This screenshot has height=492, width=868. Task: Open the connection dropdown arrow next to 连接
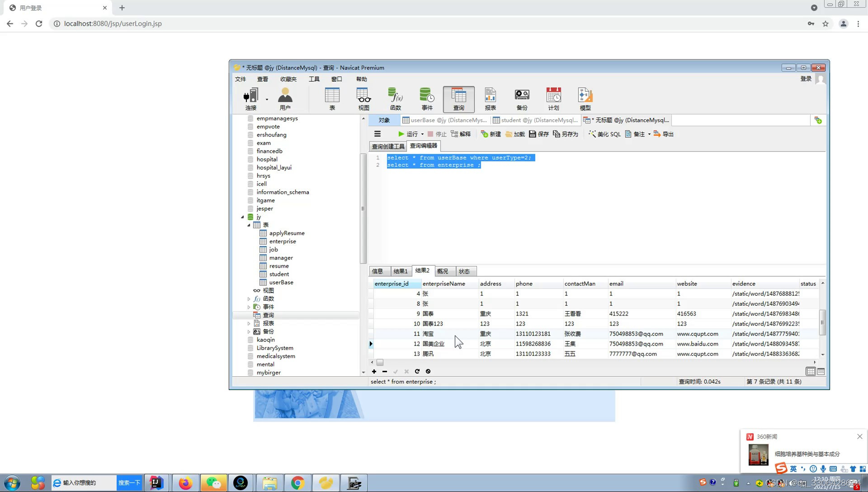click(267, 99)
